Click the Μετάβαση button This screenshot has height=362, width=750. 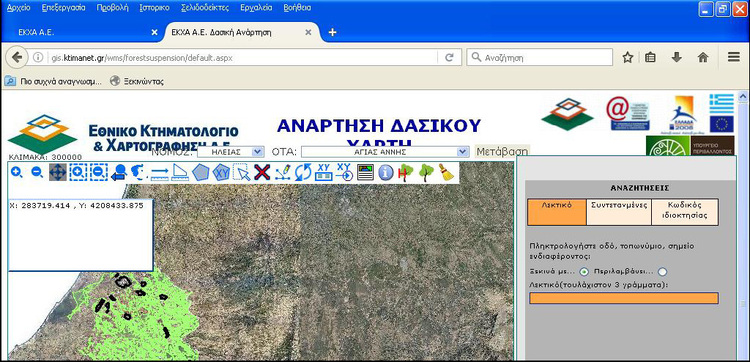click(x=503, y=152)
